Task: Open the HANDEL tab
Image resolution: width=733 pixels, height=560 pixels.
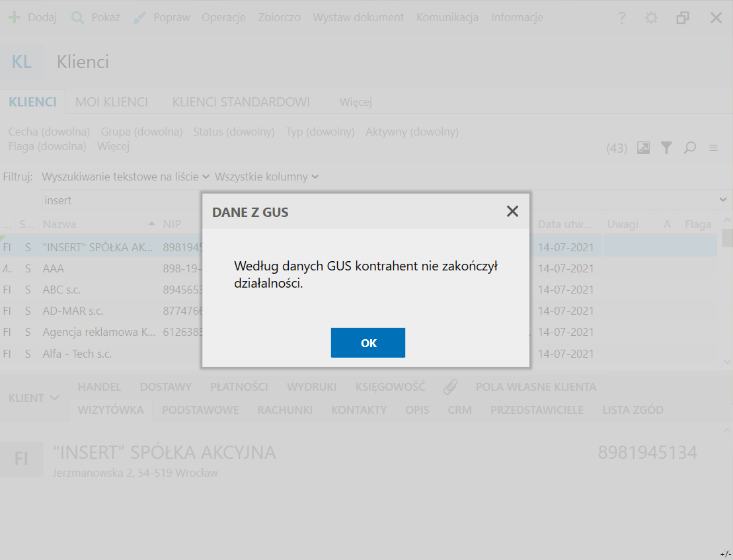Action: (100, 387)
